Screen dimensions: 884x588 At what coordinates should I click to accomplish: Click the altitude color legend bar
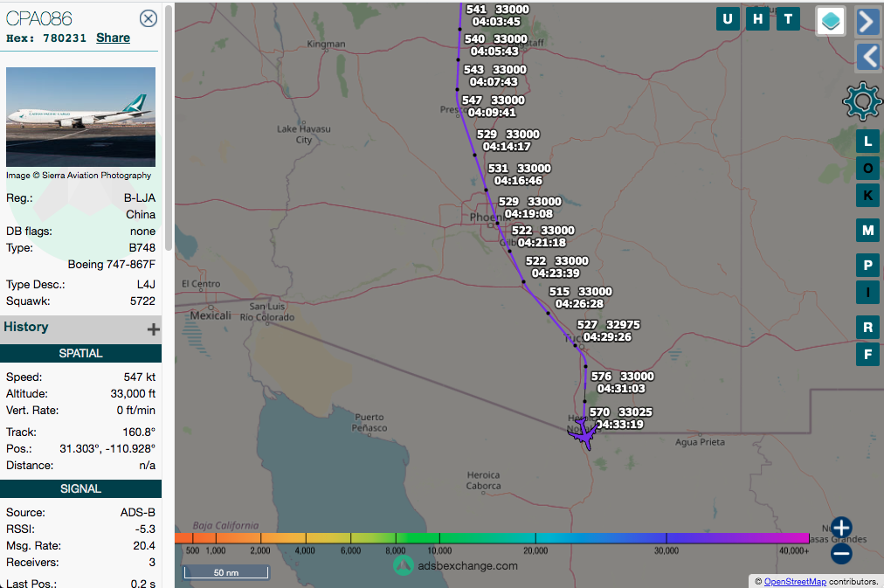point(492,538)
